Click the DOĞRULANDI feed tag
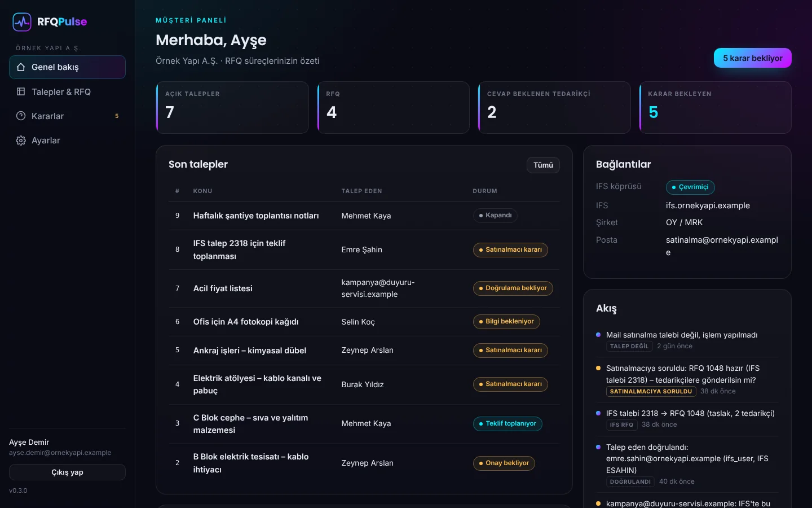The image size is (812, 508). tap(630, 482)
